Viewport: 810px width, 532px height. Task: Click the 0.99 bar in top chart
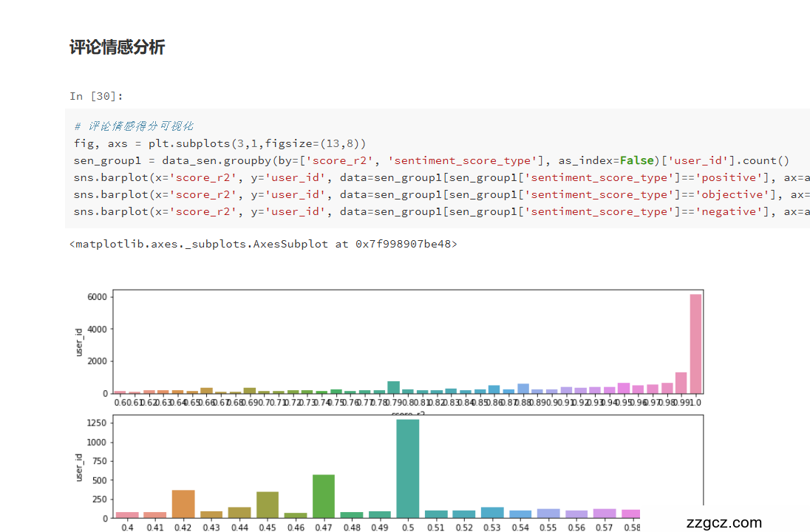point(681,383)
